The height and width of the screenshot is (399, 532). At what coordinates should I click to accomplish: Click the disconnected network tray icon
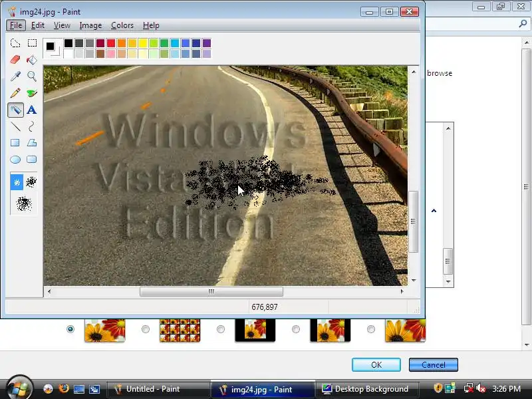(x=469, y=388)
